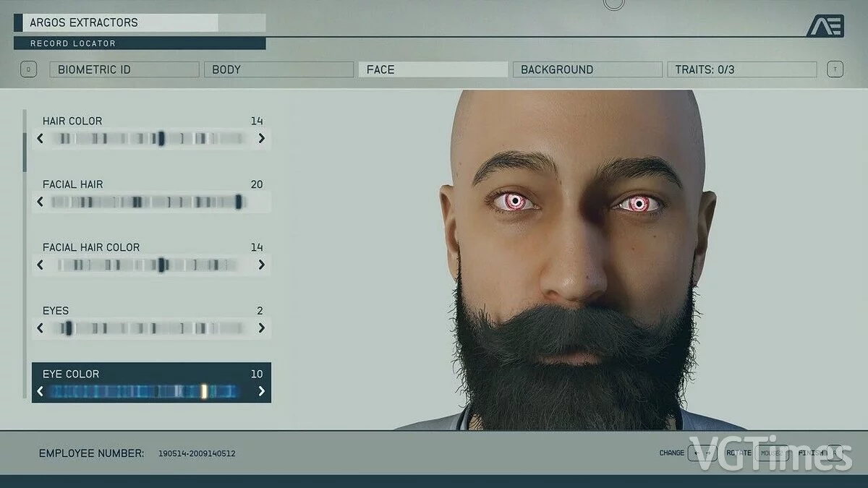
Task: Select next Eye Color with right arrow
Action: click(261, 392)
